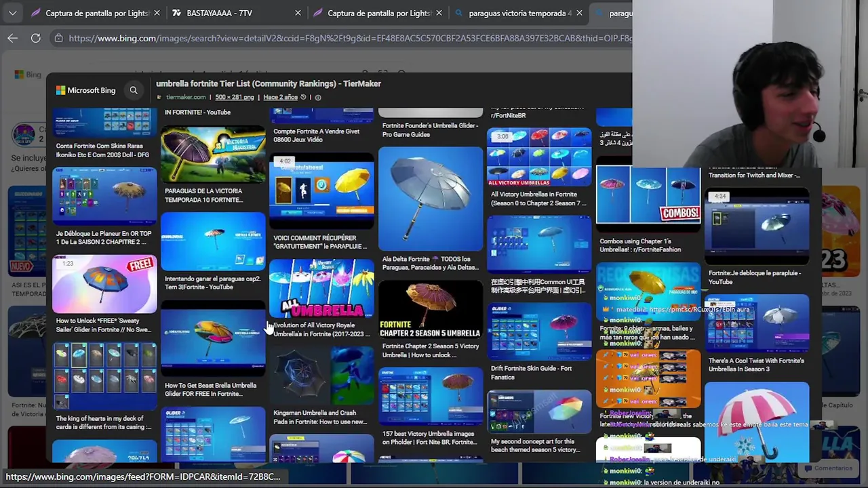Open Paraguas de la Victoria Temporada 10 thumbnail

(x=213, y=155)
